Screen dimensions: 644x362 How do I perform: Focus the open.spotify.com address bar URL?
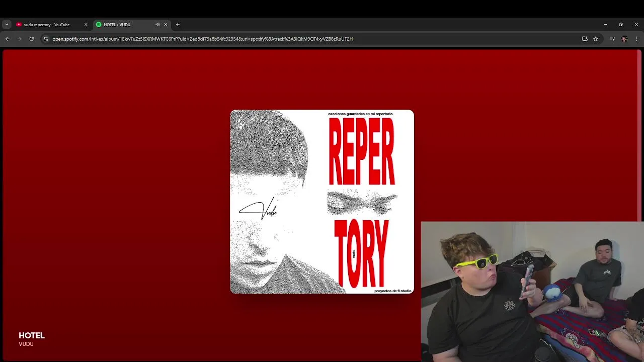[x=202, y=39]
